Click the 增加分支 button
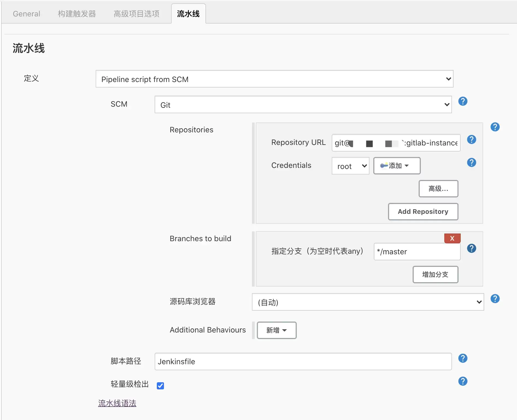 coord(435,275)
